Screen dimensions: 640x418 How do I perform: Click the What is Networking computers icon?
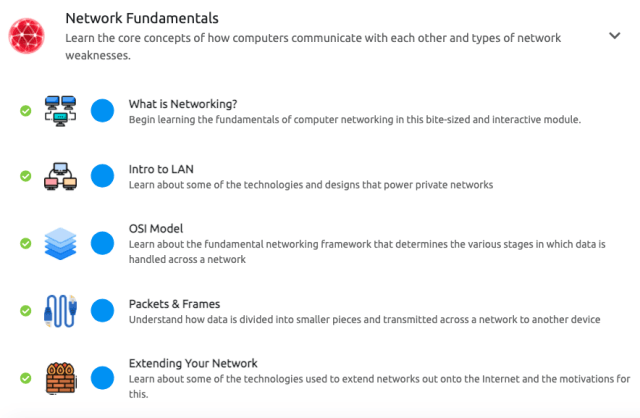coord(60,111)
